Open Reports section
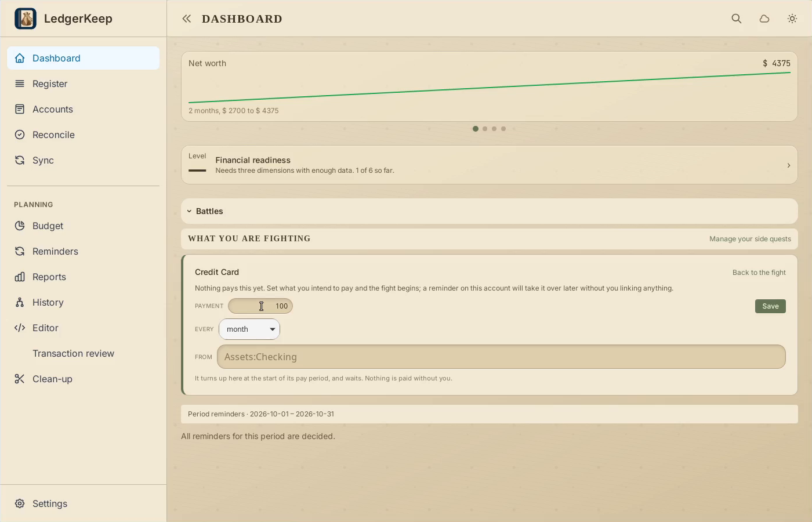The width and height of the screenshot is (812, 522). pos(83,277)
